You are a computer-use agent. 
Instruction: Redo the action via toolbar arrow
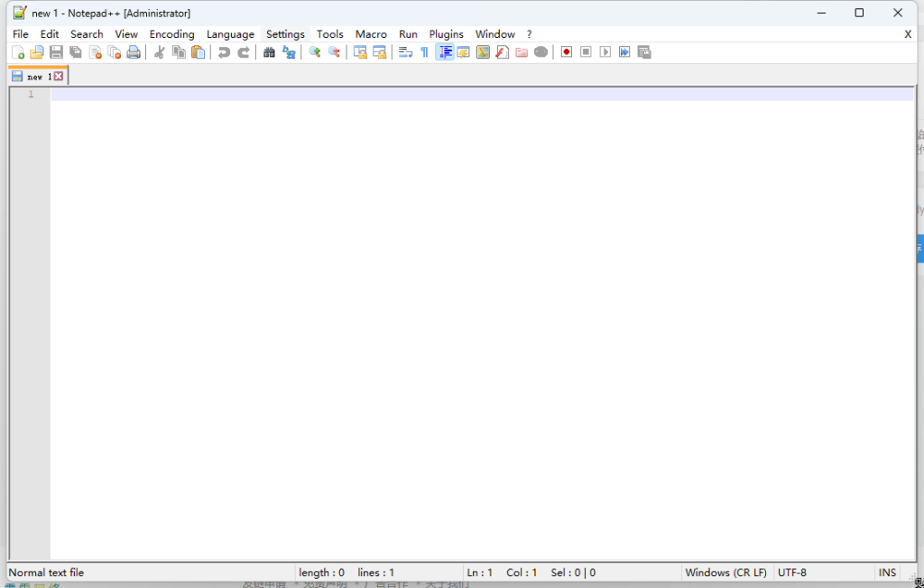(243, 52)
